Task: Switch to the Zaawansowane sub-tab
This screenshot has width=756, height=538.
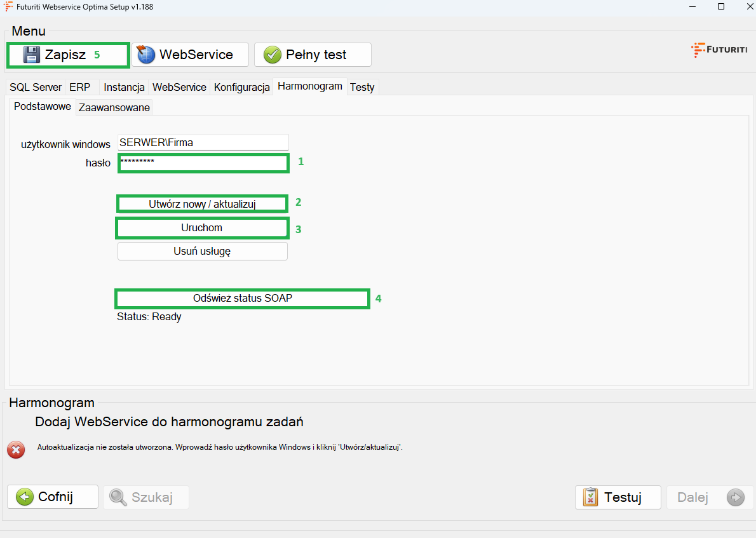Action: (114, 108)
